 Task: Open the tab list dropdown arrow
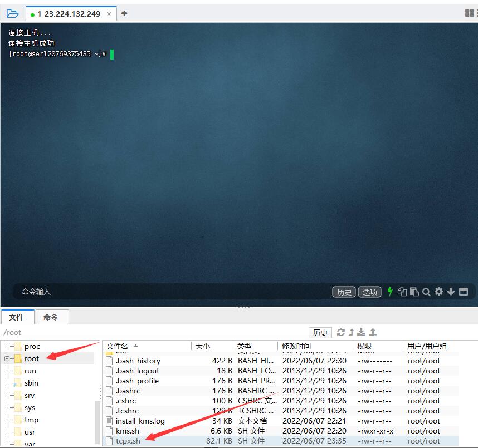[x=469, y=13]
